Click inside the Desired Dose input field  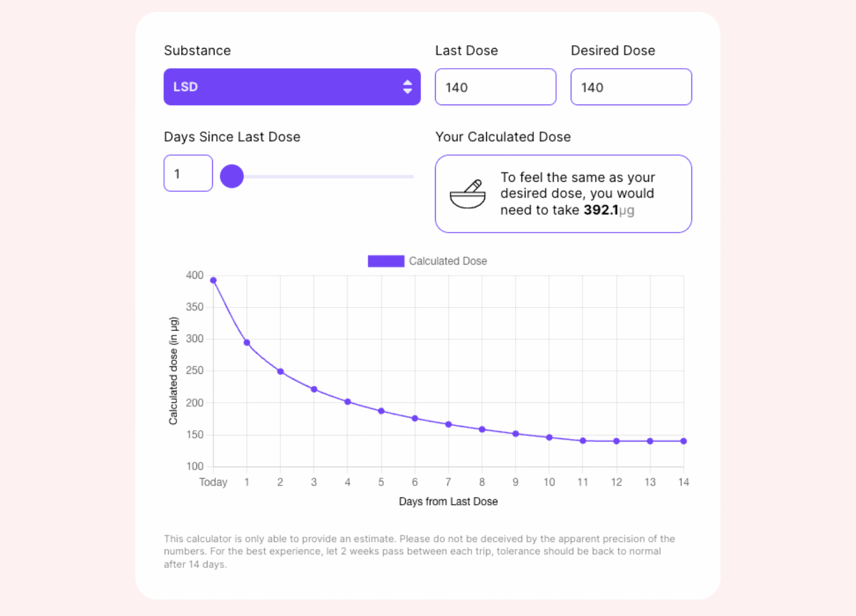(631, 87)
